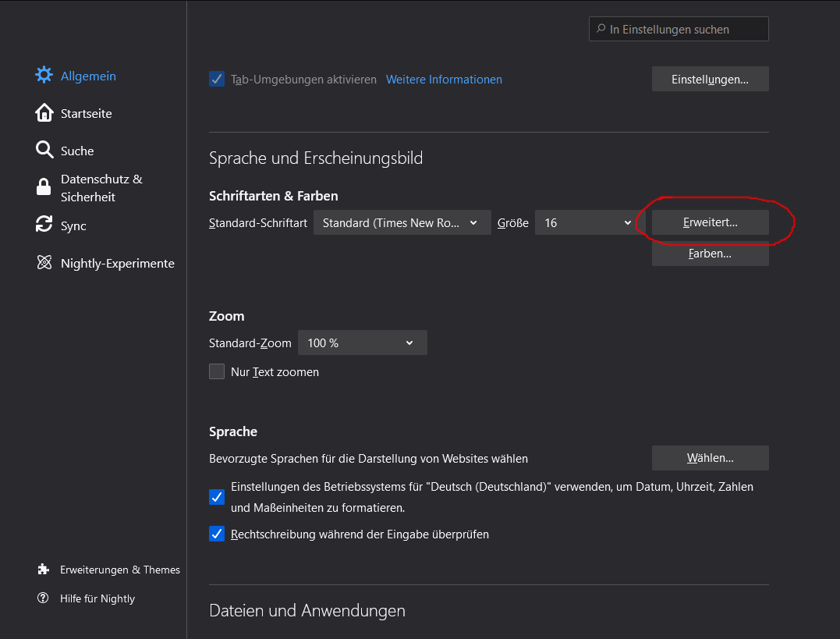Click the Erweitert... fonts button
The width and height of the screenshot is (840, 639).
[710, 223]
